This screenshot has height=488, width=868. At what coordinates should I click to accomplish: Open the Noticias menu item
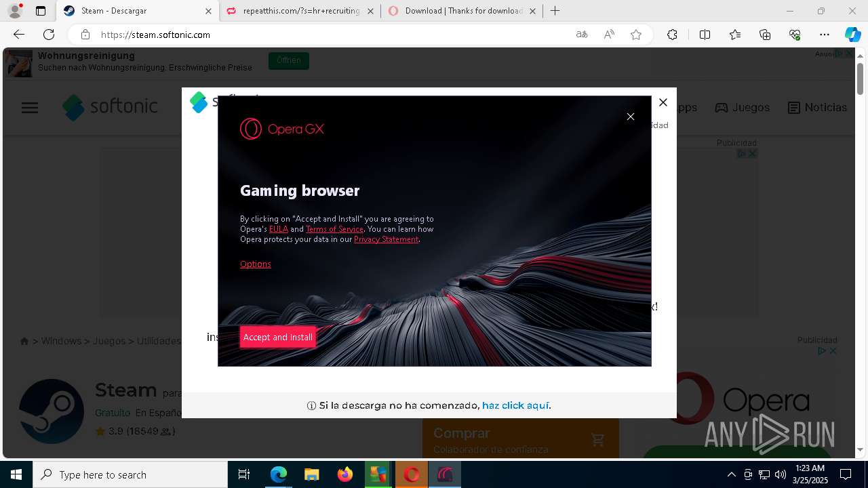817,108
